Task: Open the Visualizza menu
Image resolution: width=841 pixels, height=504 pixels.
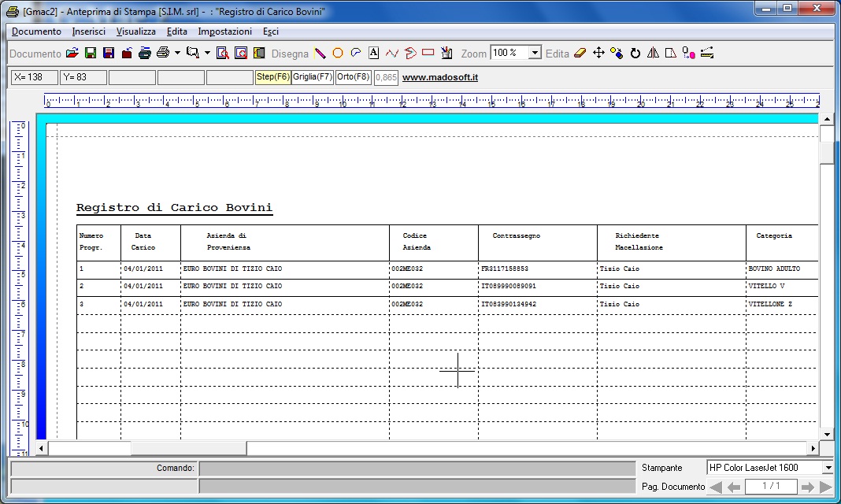Action: [135, 31]
